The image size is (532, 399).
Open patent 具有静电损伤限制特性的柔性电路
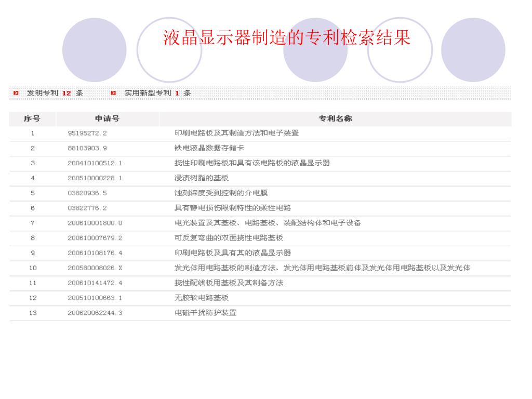[233, 208]
